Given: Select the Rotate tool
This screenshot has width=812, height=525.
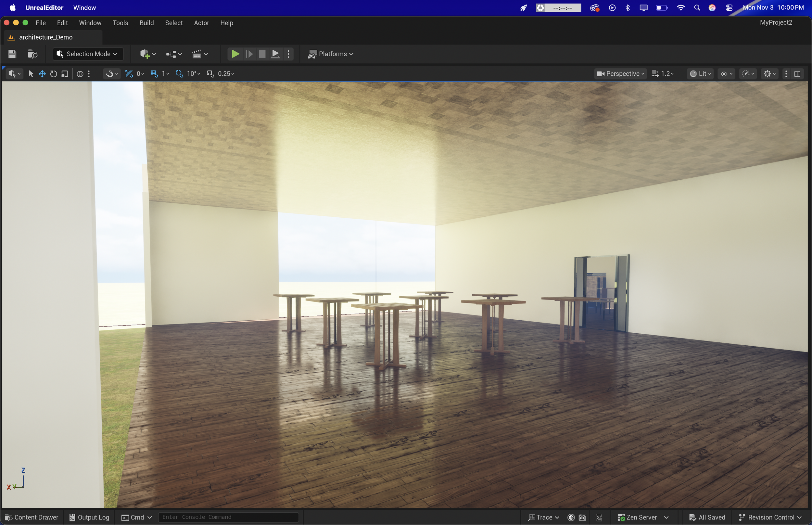Looking at the screenshot, I should click(54, 74).
